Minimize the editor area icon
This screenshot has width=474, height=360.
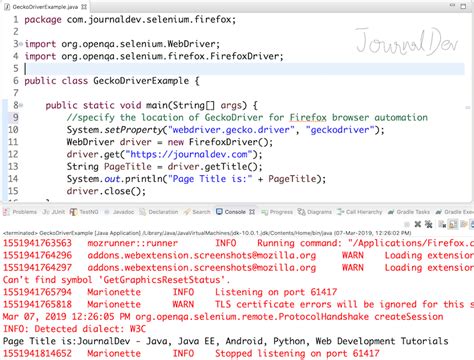pyautogui.click(x=452, y=6)
